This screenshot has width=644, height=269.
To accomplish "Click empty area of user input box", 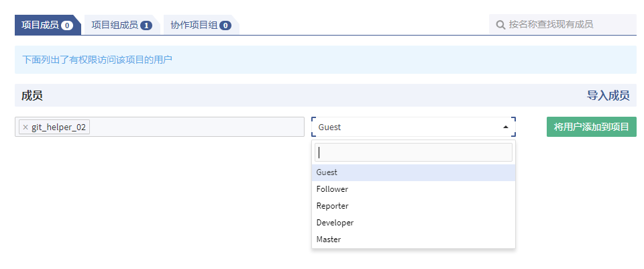I will (195, 127).
